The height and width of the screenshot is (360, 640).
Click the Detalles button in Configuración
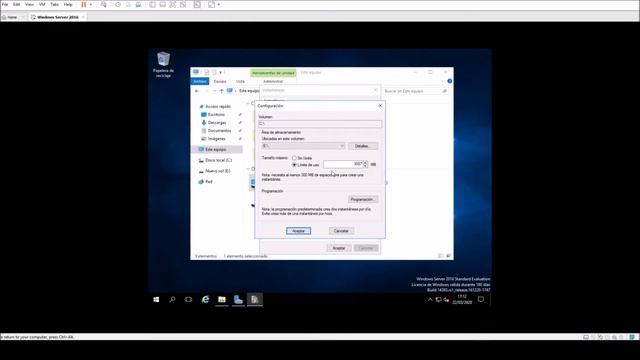[362, 146]
